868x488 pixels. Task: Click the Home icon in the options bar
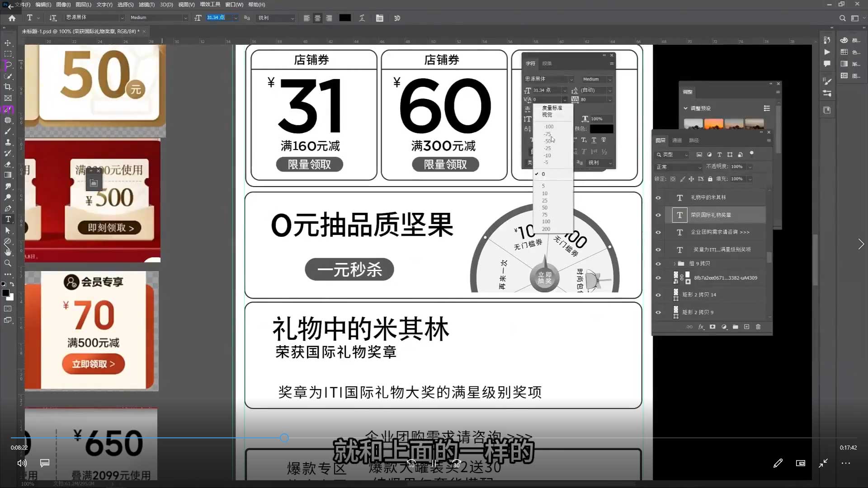[12, 18]
